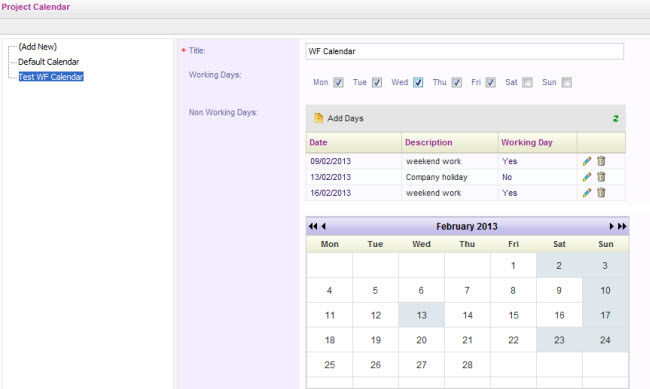Click into the Title input field
The image size is (650, 389).
464,51
